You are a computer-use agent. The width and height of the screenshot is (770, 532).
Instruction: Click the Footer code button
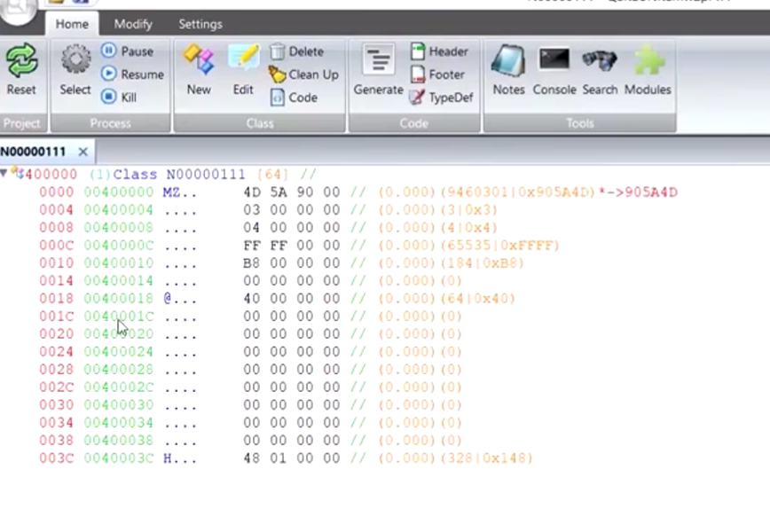coord(436,74)
